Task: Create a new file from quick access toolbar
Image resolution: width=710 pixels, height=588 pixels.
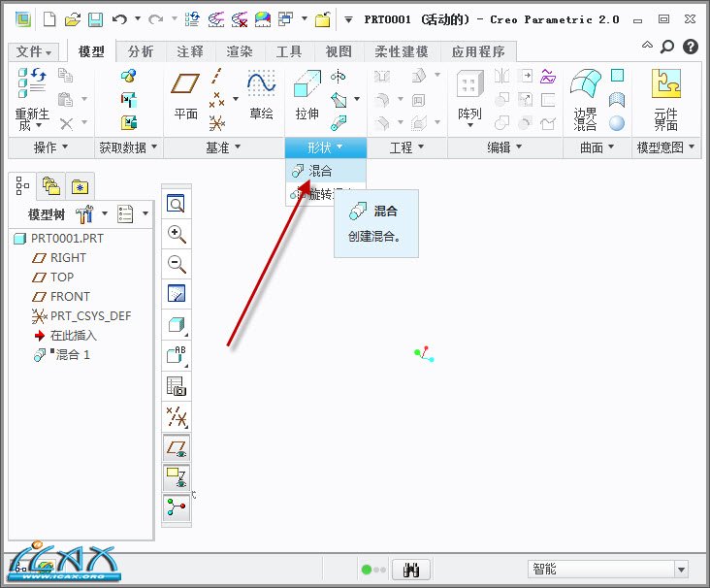Action: (49, 19)
